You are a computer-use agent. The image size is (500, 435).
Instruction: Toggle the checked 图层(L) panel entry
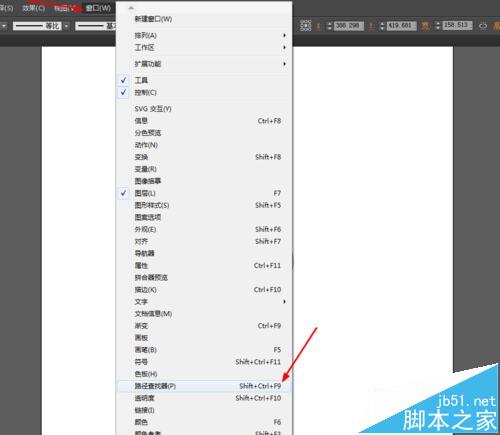(204, 193)
